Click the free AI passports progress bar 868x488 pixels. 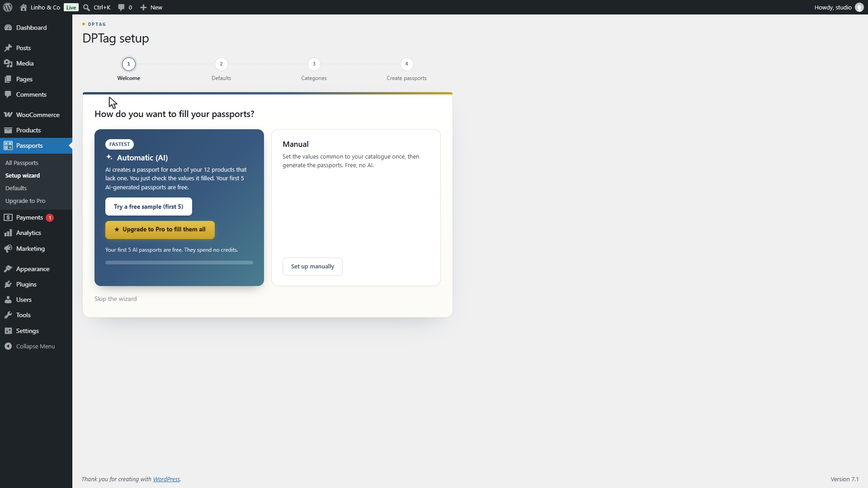pos(179,263)
